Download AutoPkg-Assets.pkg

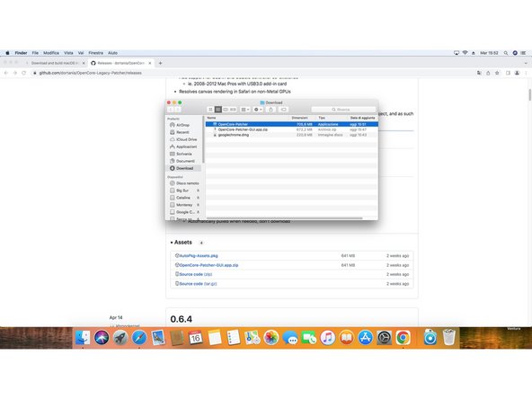pos(199,256)
